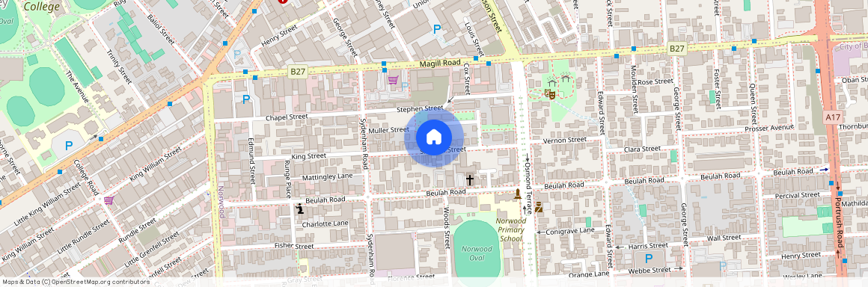Click the Louis Street label
This screenshot has height=287, width=868.
(474, 40)
